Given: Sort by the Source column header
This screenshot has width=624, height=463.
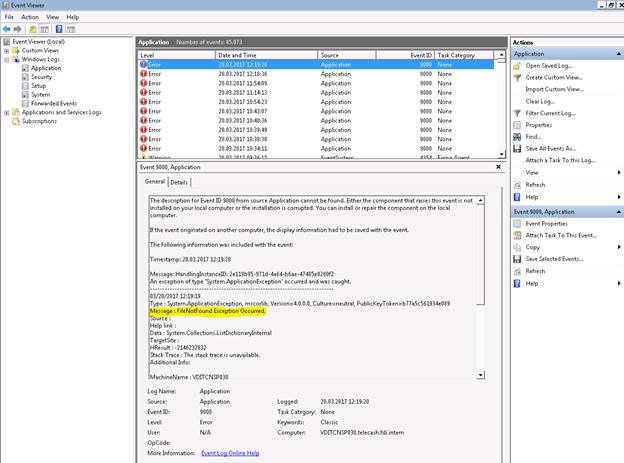Looking at the screenshot, I should (347, 55).
